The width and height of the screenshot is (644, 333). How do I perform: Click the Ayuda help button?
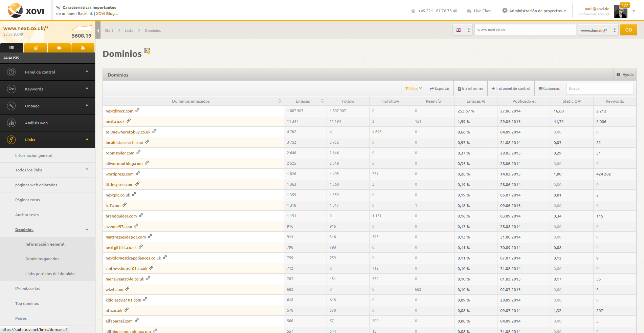[625, 75]
